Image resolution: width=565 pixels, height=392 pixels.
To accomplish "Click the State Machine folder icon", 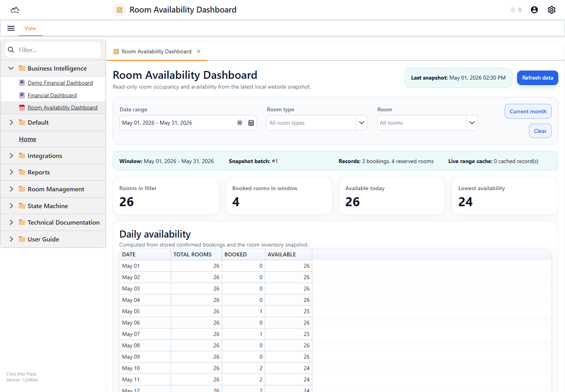I will [22, 206].
